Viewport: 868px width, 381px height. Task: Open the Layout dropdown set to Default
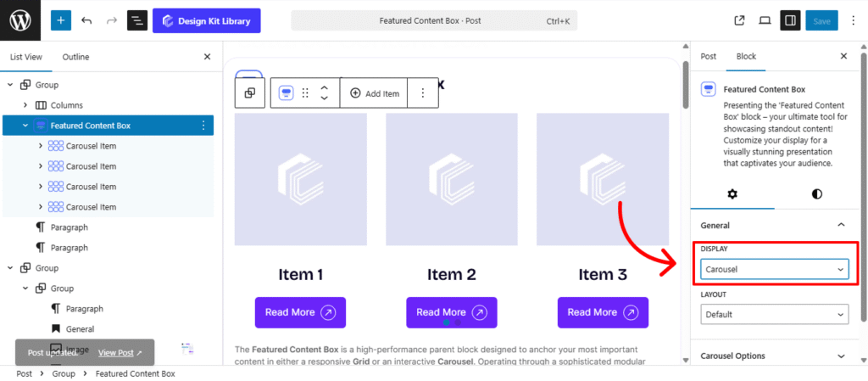click(775, 314)
